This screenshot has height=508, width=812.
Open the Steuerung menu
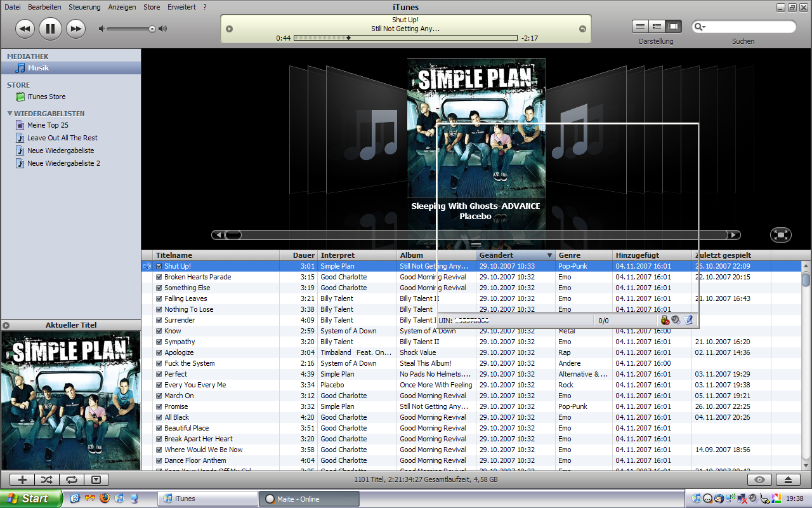(84, 7)
